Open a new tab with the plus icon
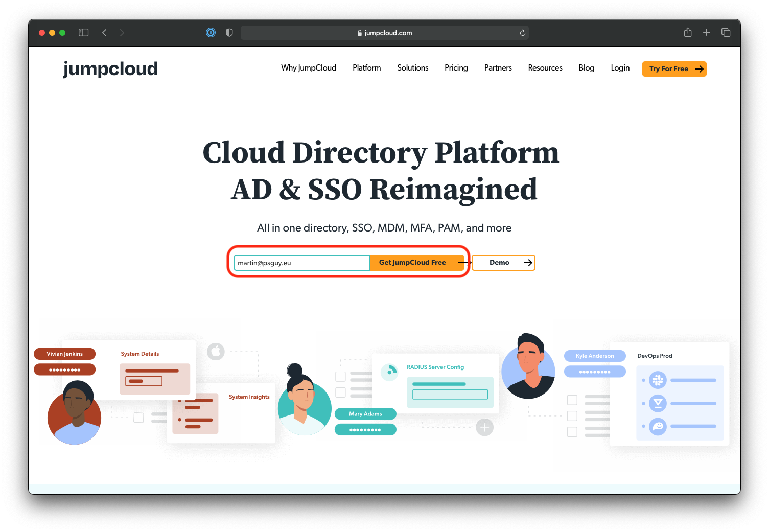 click(706, 33)
